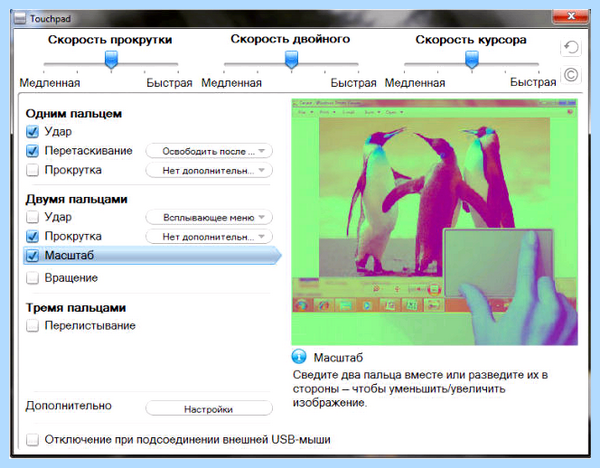Click the Вращение label
Image resolution: width=600 pixels, height=468 pixels.
pyautogui.click(x=71, y=278)
